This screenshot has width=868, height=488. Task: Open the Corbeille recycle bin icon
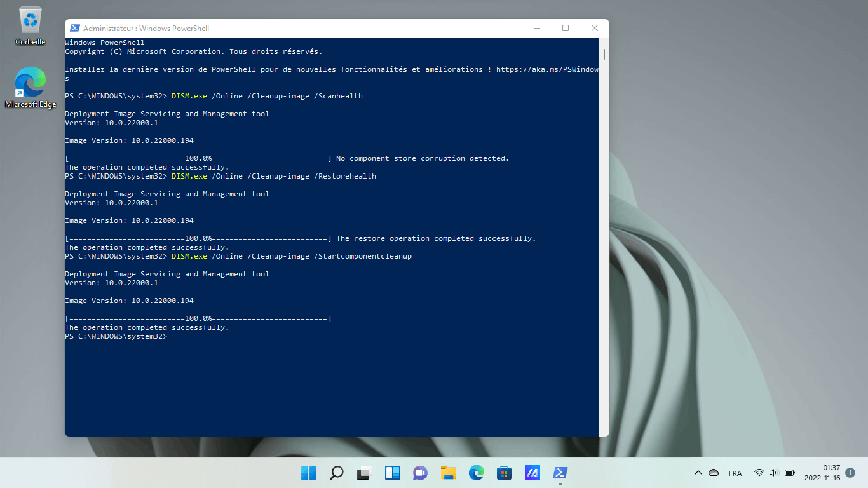tap(31, 26)
